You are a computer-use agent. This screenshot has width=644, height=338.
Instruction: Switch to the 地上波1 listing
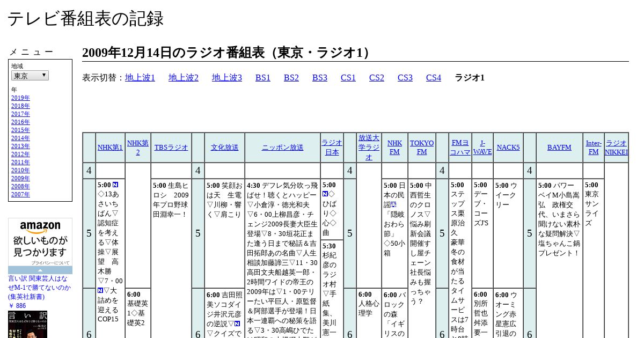click(140, 78)
